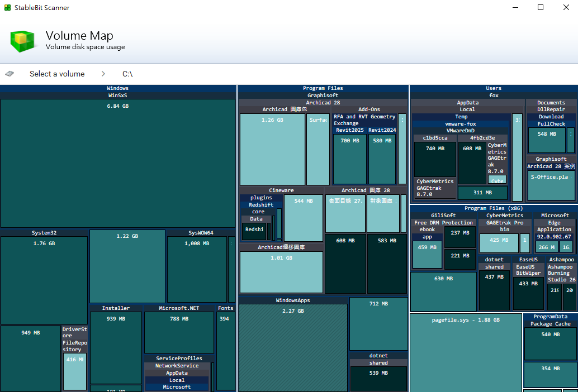Click the C:\ breadcrumb path

[x=127, y=74]
